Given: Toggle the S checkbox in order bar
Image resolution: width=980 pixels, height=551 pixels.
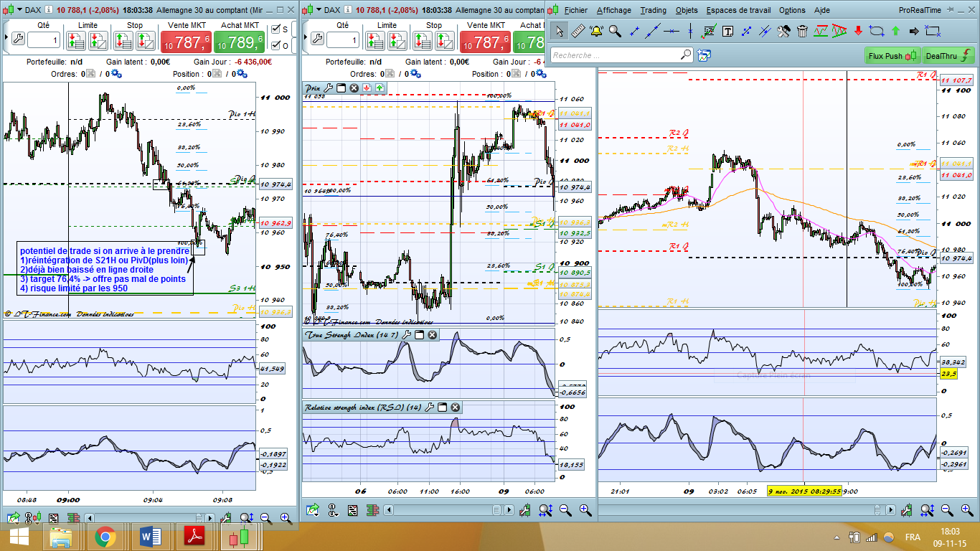Looking at the screenshot, I should pyautogui.click(x=275, y=29).
